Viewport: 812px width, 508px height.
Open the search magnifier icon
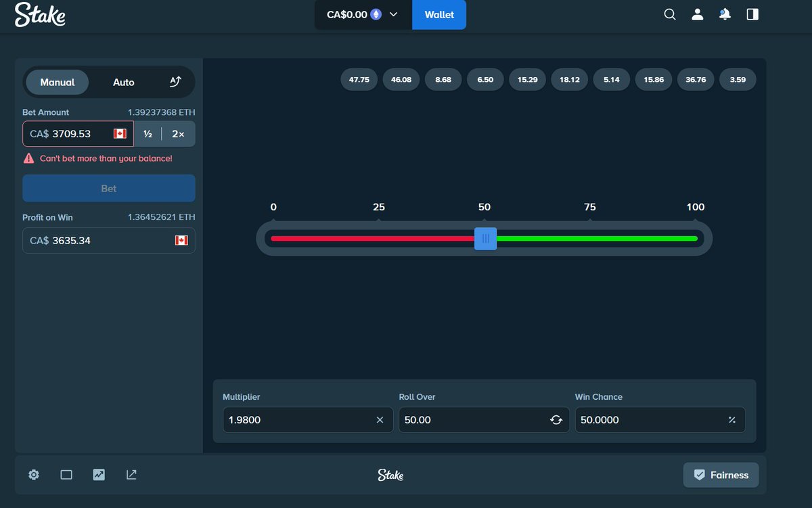click(670, 14)
